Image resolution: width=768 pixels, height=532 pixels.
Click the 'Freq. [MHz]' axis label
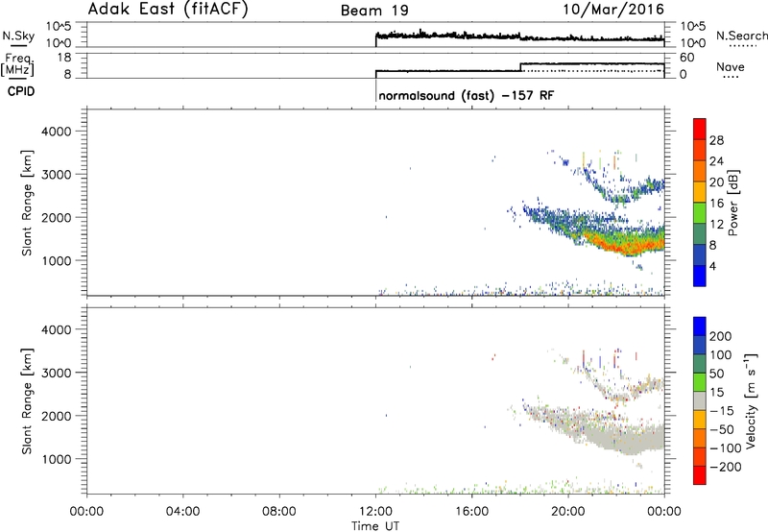18,64
